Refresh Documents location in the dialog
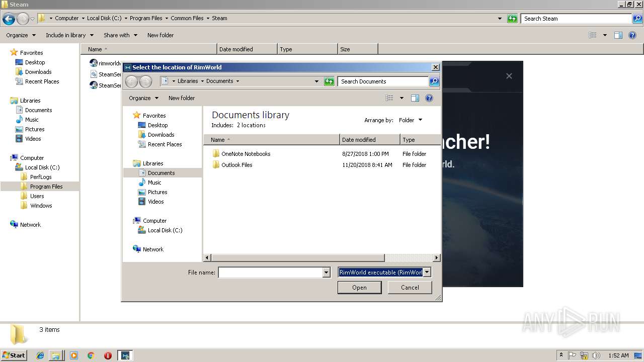 point(329,81)
